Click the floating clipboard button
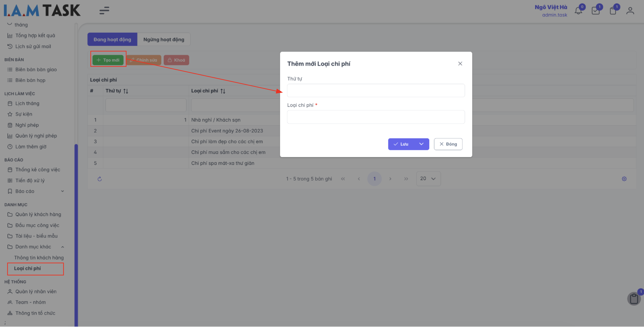644x327 pixels. (x=634, y=299)
